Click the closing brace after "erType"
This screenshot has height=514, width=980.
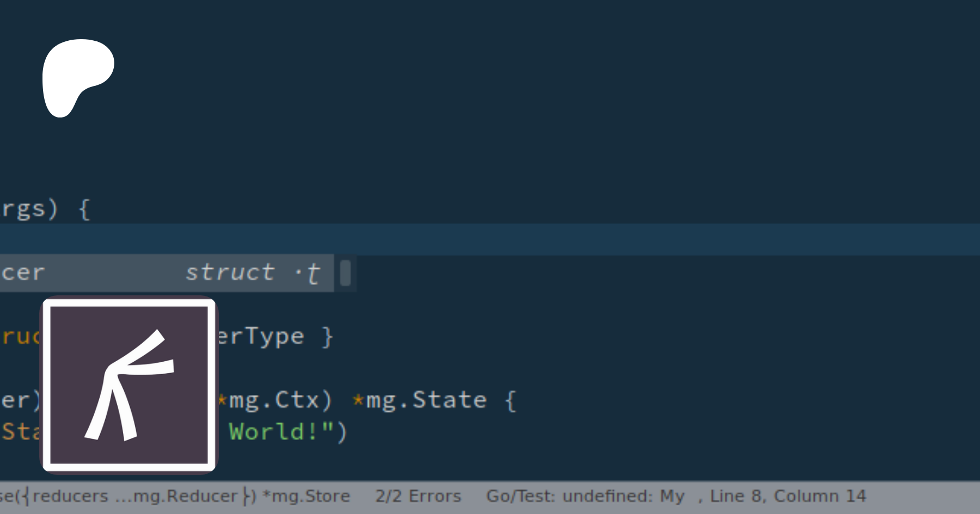(327, 337)
